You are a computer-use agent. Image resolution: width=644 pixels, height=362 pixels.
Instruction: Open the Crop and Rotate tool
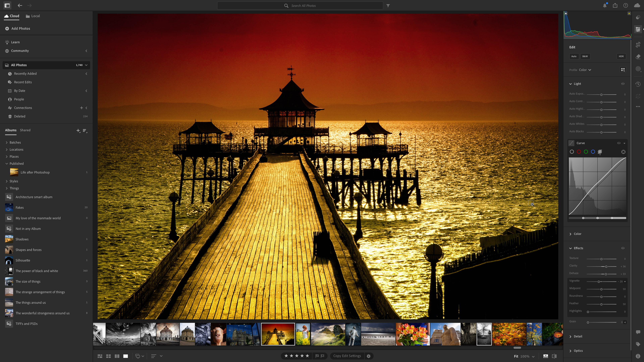click(638, 45)
